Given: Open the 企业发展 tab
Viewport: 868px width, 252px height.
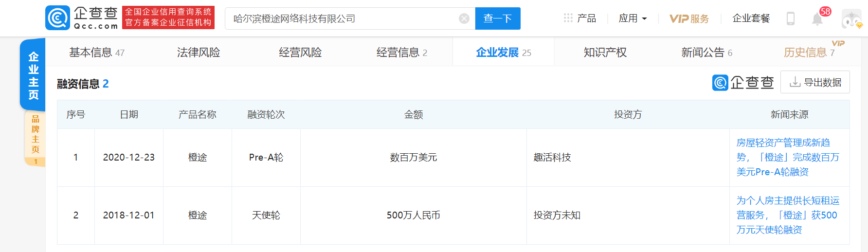Looking at the screenshot, I should [503, 53].
